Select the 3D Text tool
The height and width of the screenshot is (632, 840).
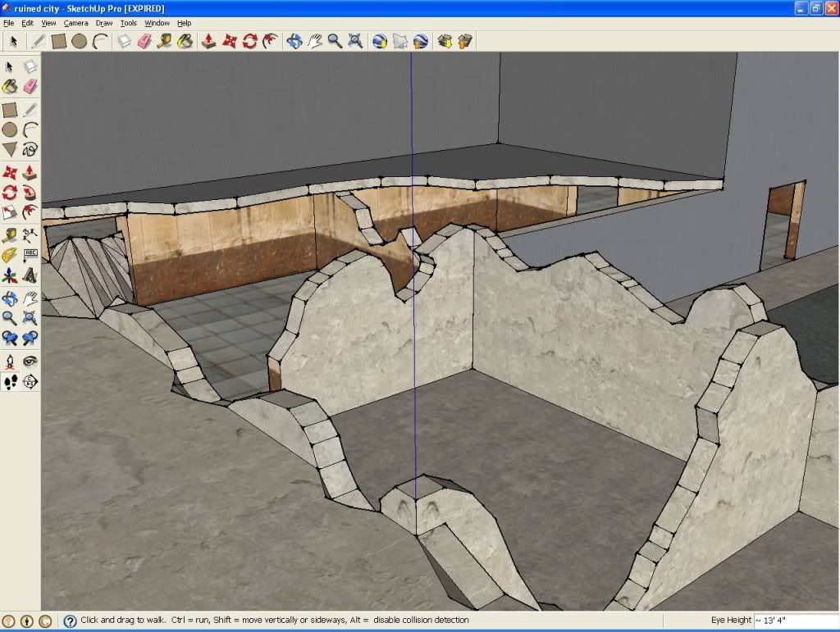(30, 275)
